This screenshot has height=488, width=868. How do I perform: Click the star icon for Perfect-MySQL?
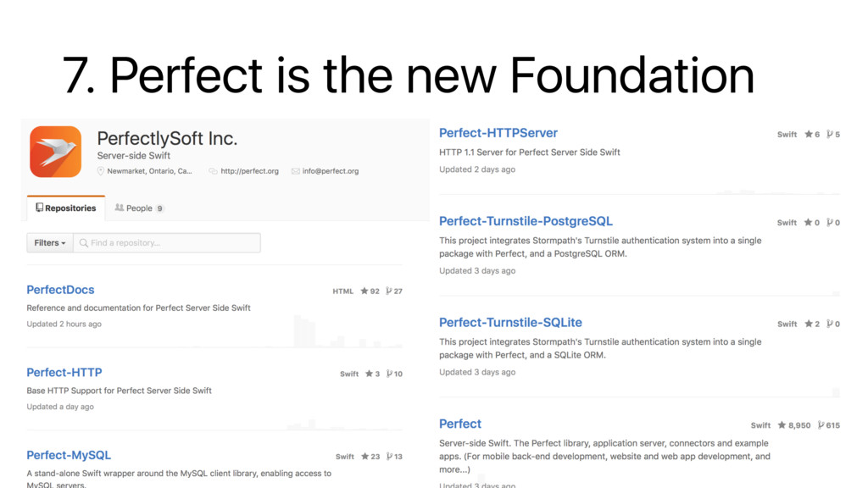point(364,457)
